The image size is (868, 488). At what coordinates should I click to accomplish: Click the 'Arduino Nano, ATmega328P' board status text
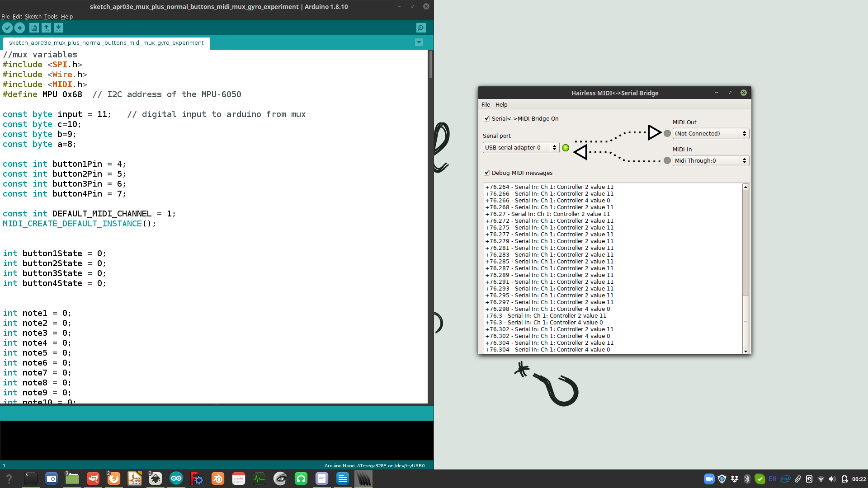(374, 465)
